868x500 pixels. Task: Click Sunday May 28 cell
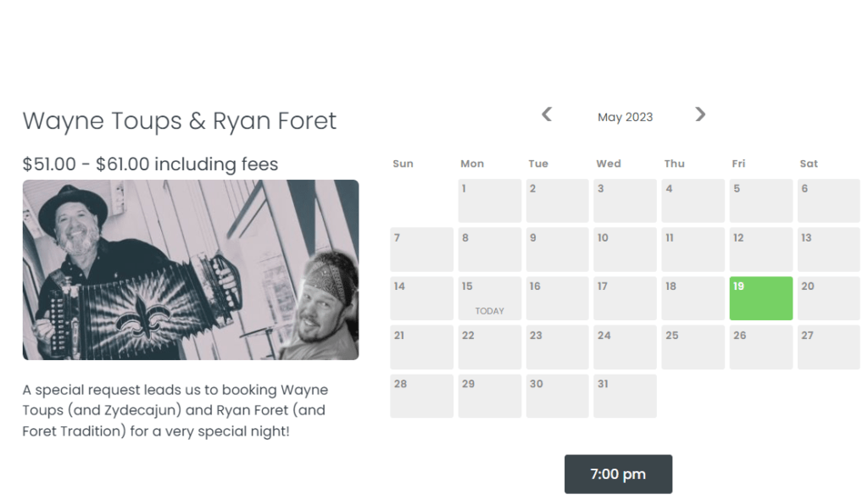(x=421, y=396)
